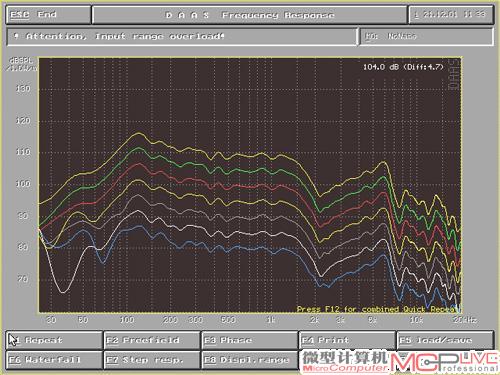Click the date and time box
The width and height of the screenshot is (500, 375).
coord(451,15)
